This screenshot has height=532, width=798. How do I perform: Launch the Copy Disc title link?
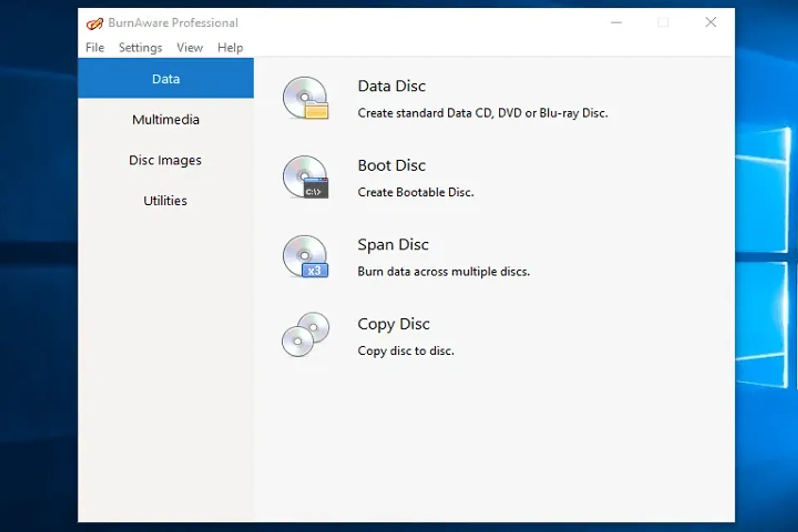394,324
